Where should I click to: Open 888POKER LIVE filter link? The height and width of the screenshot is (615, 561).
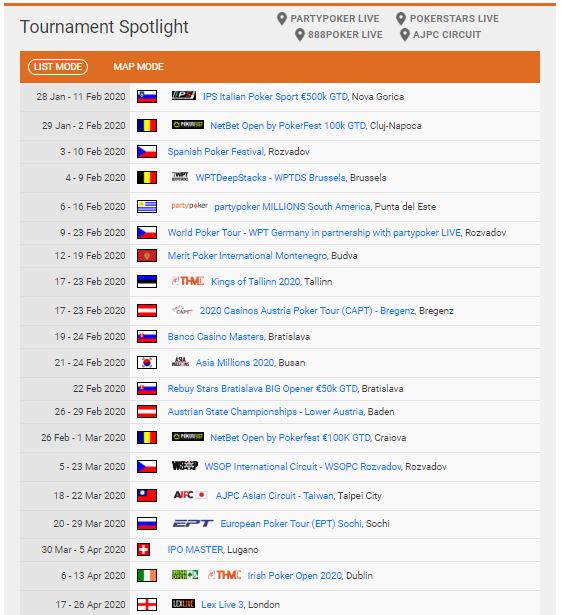(345, 35)
